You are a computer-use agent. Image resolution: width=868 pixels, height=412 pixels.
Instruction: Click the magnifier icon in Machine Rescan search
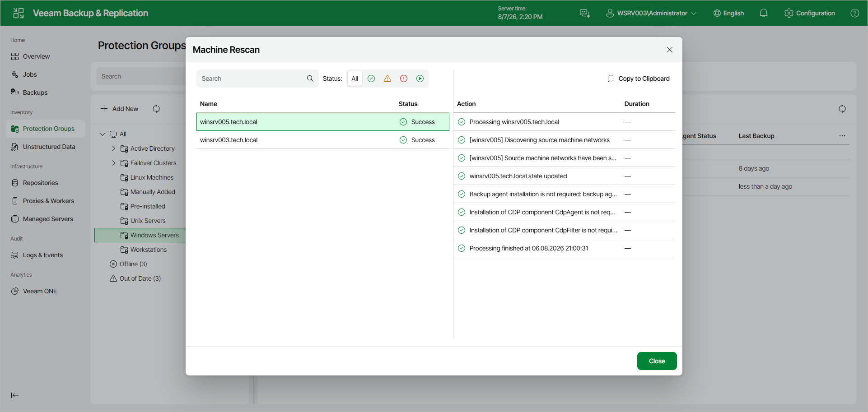pos(310,79)
